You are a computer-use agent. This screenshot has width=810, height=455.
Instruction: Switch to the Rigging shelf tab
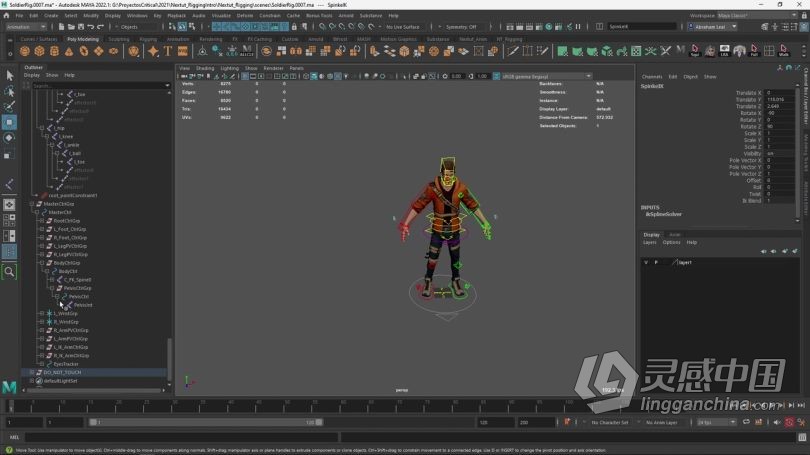[148, 39]
